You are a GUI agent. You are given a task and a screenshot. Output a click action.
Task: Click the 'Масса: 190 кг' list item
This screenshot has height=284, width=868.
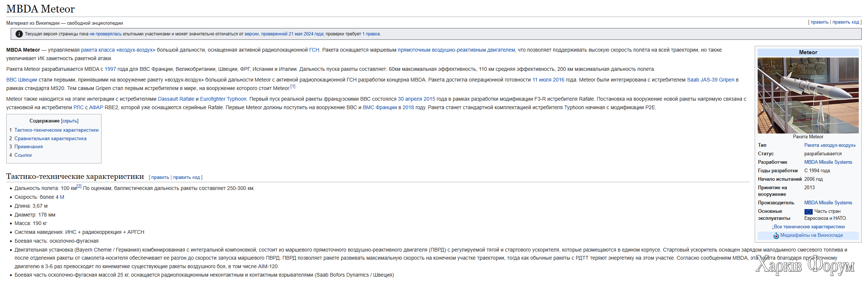31,223
